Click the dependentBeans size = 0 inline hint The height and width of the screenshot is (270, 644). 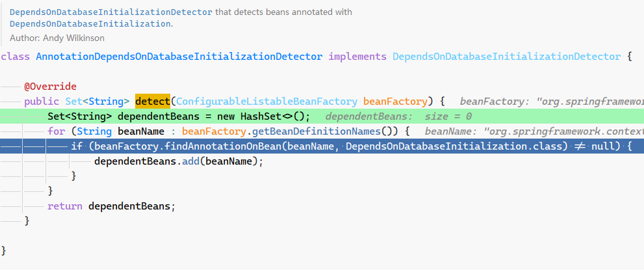coord(398,116)
